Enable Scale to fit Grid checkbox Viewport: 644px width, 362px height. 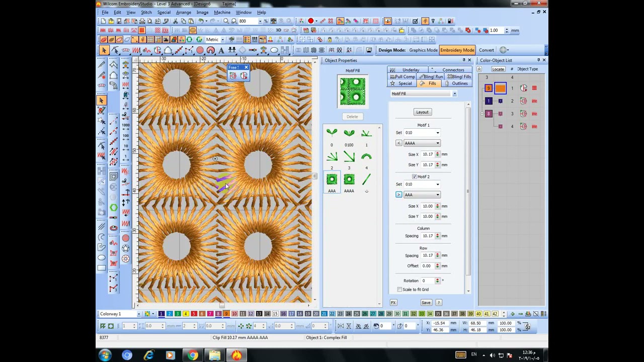(399, 290)
